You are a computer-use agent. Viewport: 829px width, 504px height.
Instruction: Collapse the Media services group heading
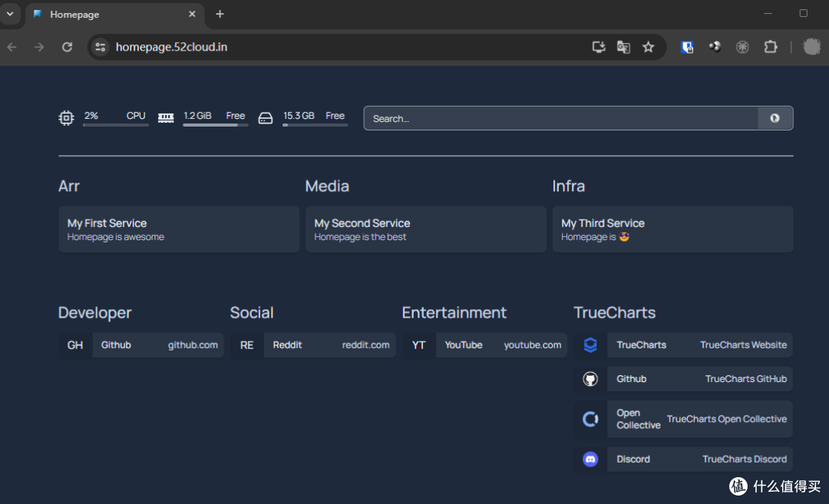click(x=327, y=186)
